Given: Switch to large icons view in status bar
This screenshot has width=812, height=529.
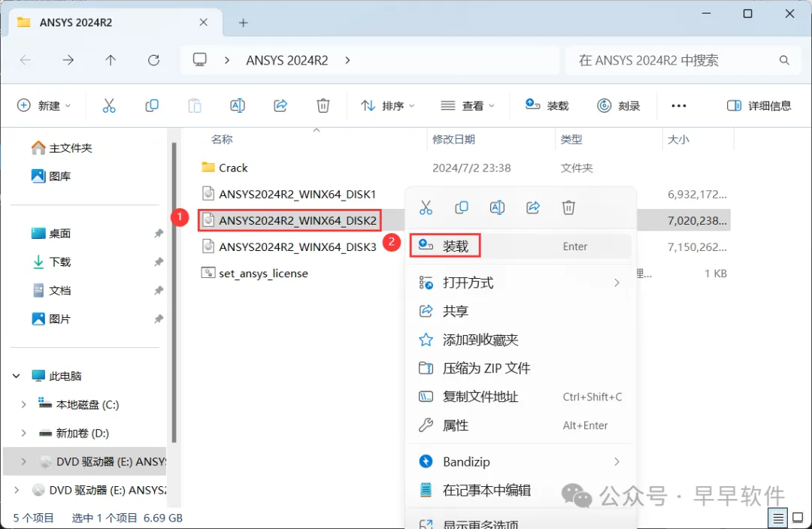Looking at the screenshot, I should (798, 517).
